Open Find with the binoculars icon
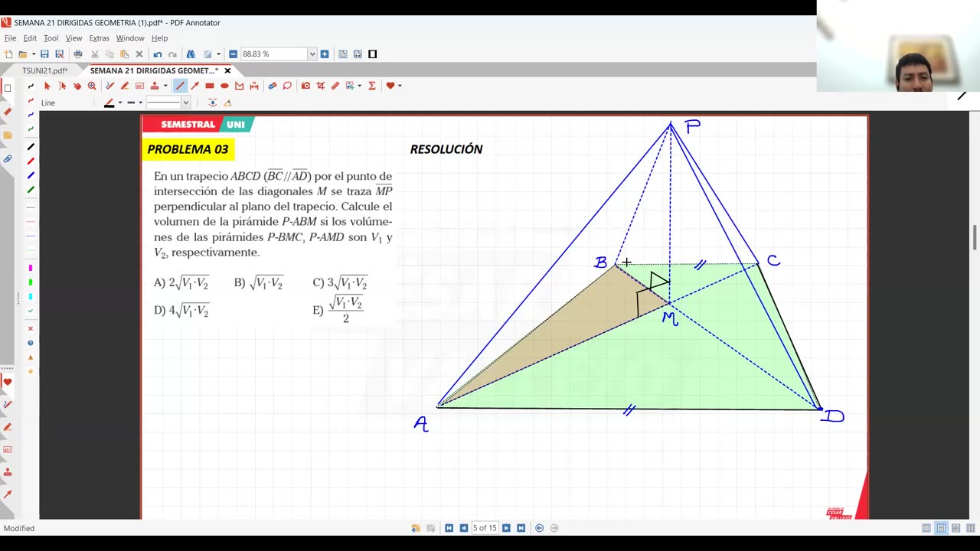Screen dimensions: 980x551 (191, 54)
